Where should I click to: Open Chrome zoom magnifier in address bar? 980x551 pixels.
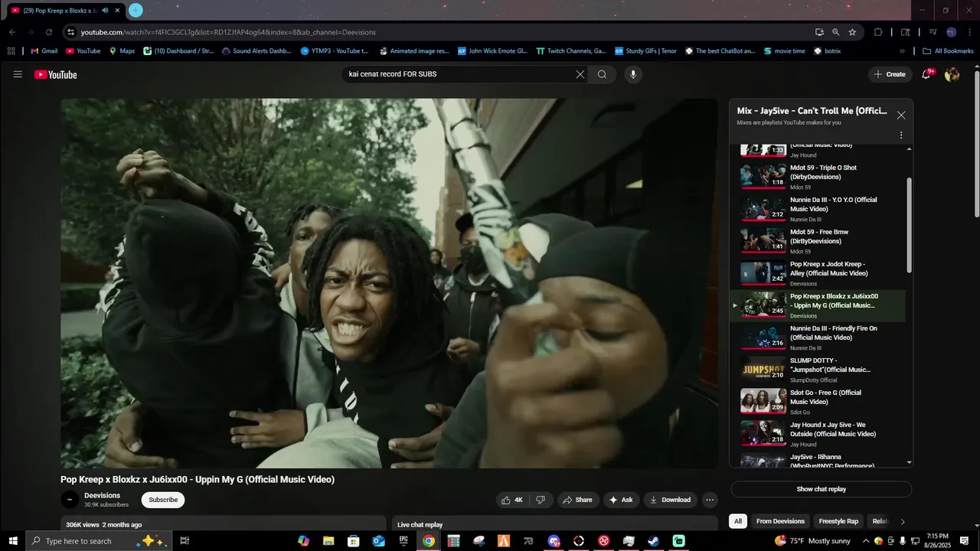(x=836, y=32)
